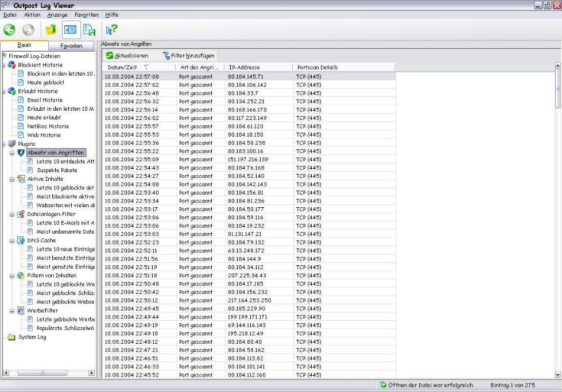Click the document icon beside Web Historie
This screenshot has height=392, width=562.
(21, 135)
